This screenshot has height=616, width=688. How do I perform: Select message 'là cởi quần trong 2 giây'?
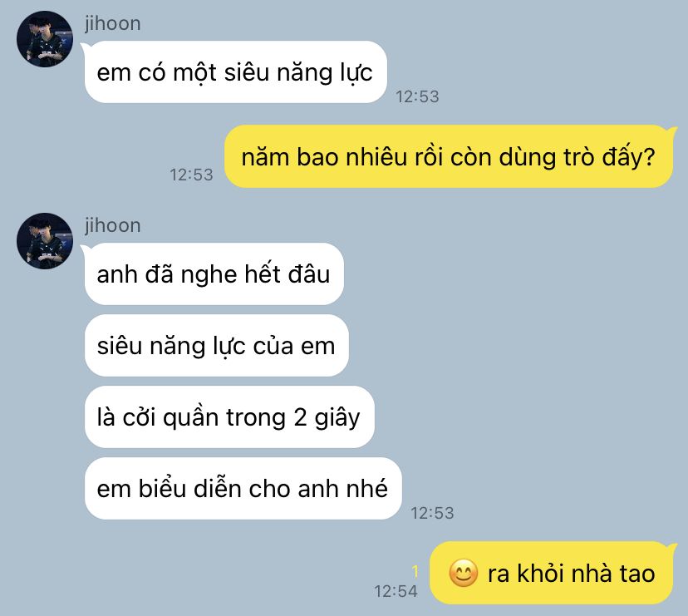coord(229,417)
